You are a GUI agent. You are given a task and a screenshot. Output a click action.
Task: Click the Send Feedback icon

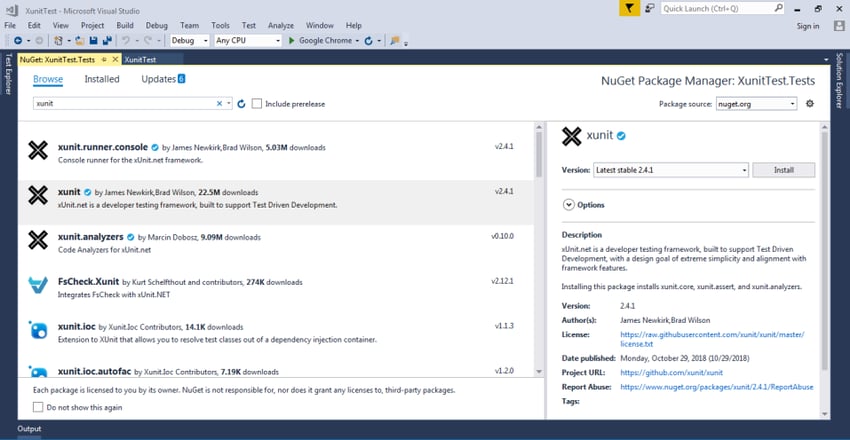[649, 8]
